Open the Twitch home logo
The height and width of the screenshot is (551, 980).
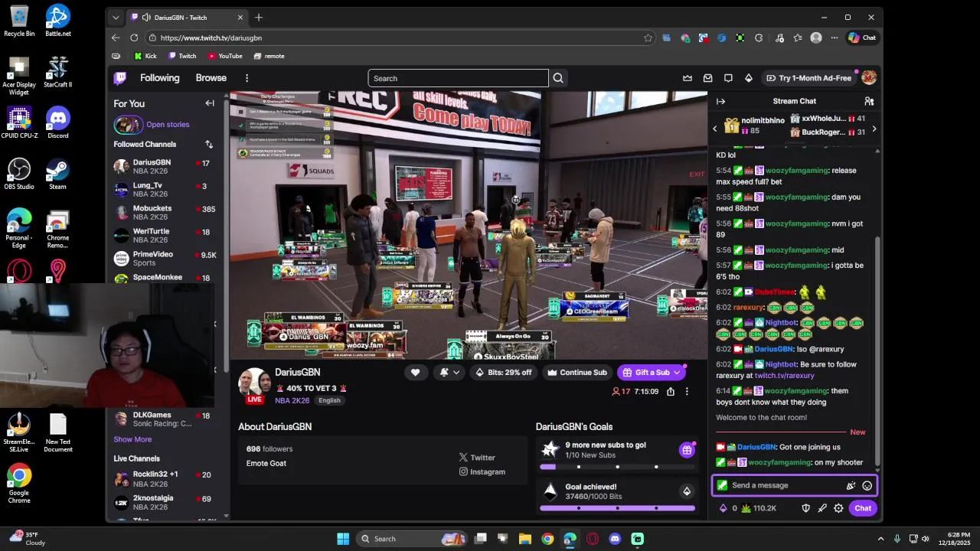pyautogui.click(x=120, y=78)
